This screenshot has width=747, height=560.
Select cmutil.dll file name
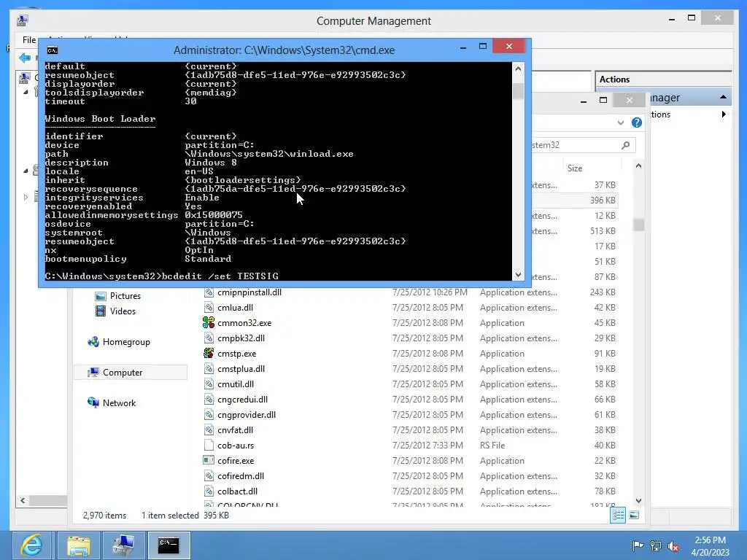pos(236,384)
